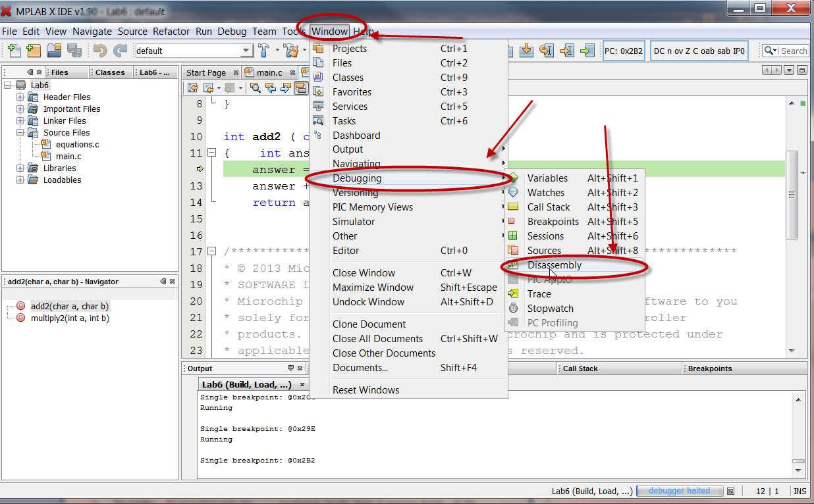
Task: Choose Disassembly from the Debugging submenu
Action: (555, 265)
